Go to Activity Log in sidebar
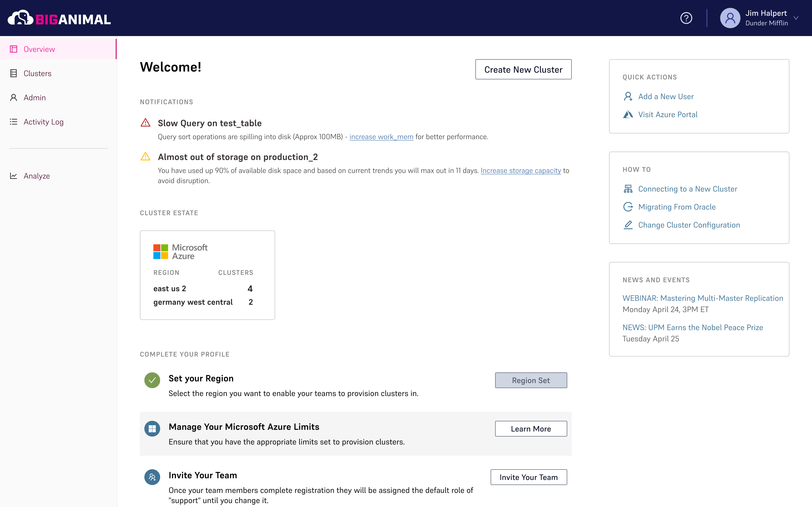The image size is (812, 507). (43, 122)
